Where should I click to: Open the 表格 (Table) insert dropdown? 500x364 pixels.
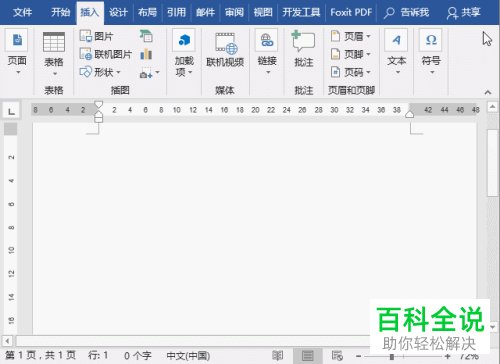tap(54, 54)
